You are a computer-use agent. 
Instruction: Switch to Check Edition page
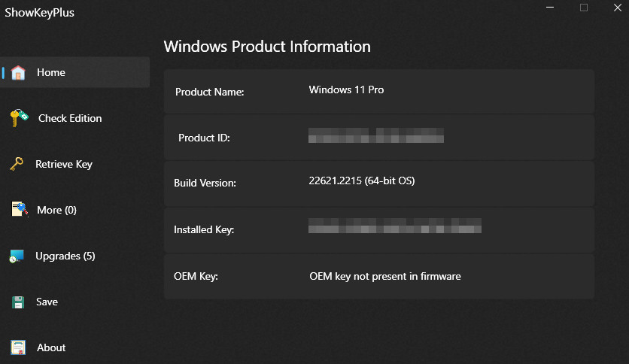(x=70, y=118)
